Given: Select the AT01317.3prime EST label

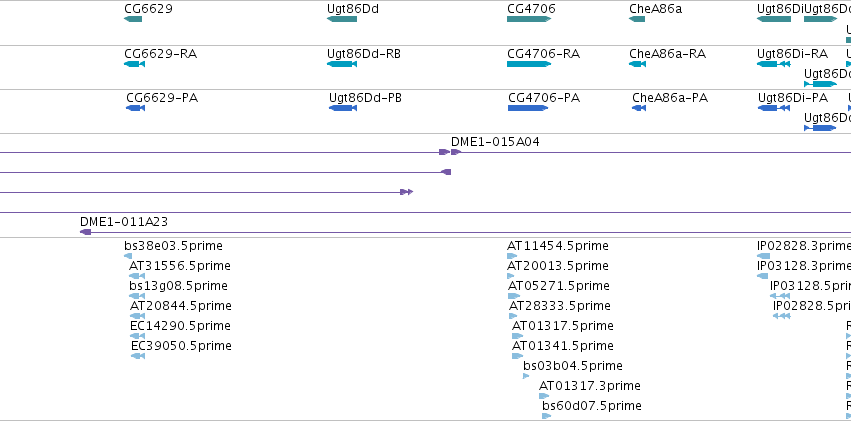Looking at the screenshot, I should click(590, 386).
